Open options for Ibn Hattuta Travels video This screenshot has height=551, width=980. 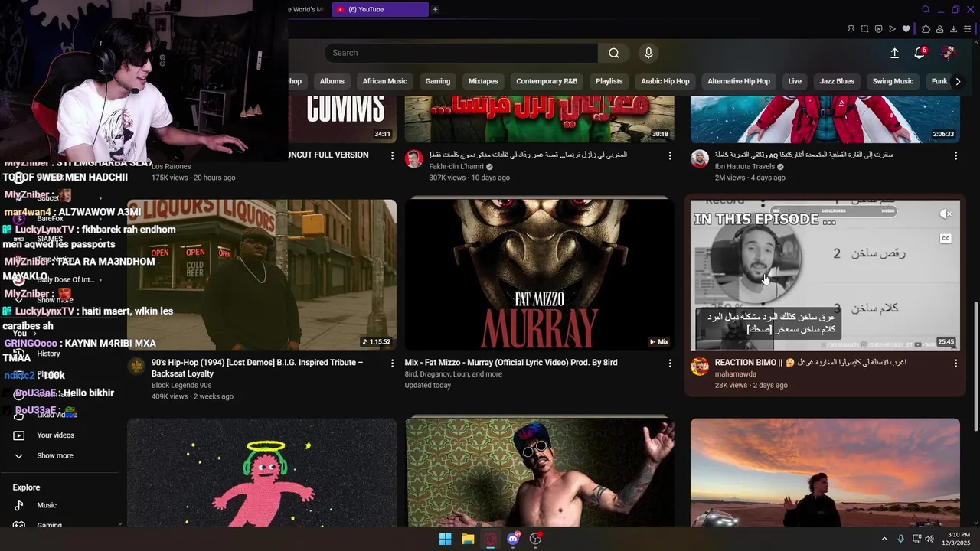click(955, 155)
